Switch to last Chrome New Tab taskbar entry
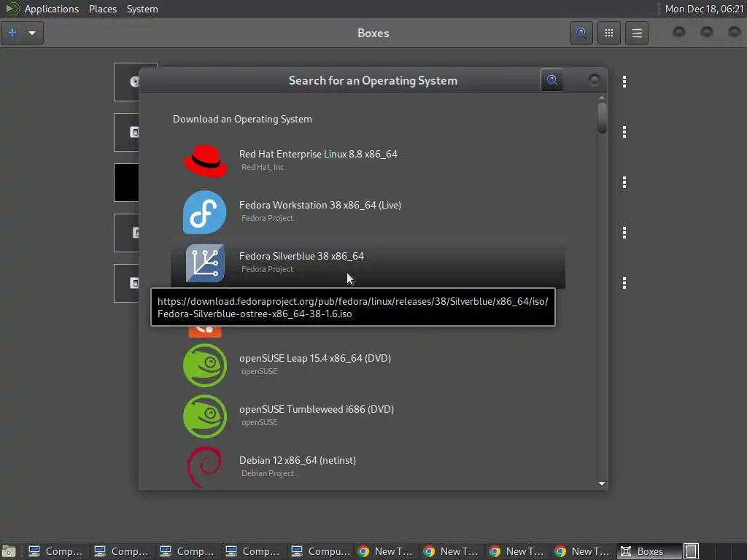Screen dimensions: 747x560 pyautogui.click(x=584, y=551)
